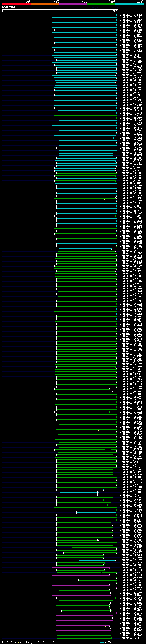The image size is (146, 644).
Task: Select hit UniRef100_C0PGI0
Action: pyautogui.click(x=131, y=278)
